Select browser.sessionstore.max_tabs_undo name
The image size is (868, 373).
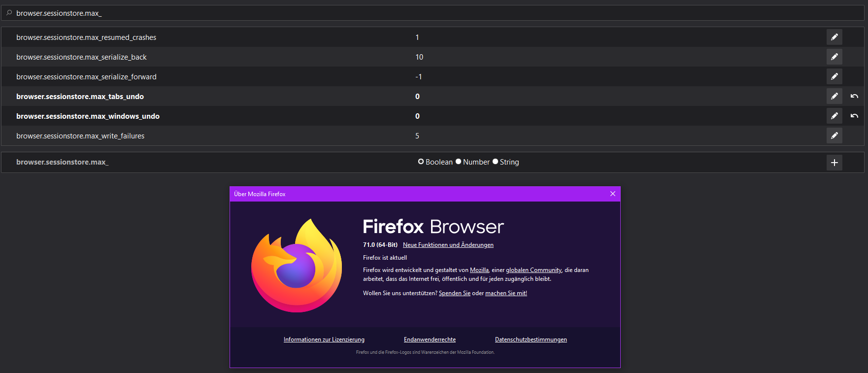80,97
